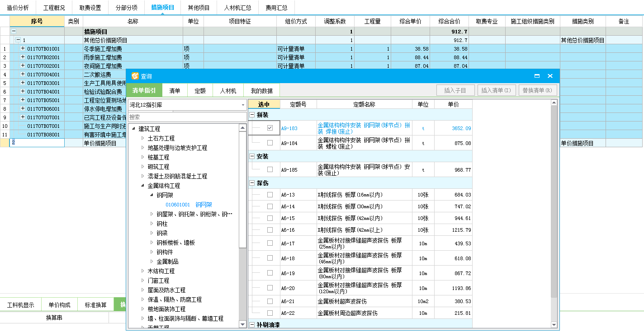Collapse the 补刷油漆 group
The image size is (644, 332).
tap(252, 325)
